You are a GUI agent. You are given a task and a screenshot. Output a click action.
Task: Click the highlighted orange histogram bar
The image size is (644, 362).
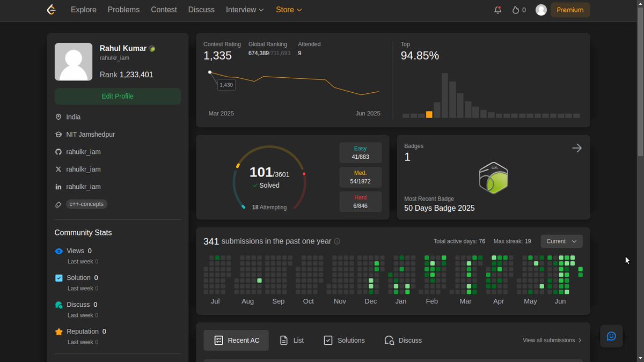tap(429, 115)
